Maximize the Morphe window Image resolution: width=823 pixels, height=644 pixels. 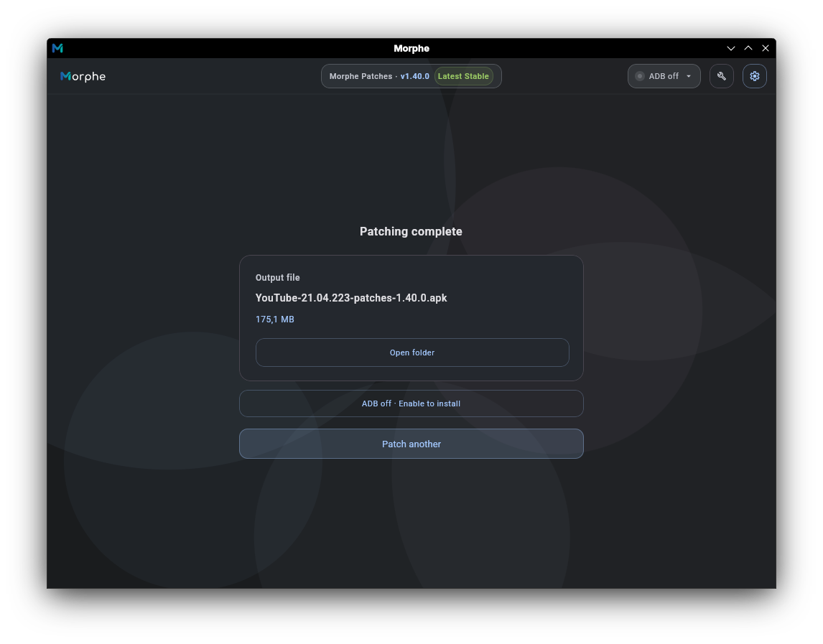(x=748, y=48)
